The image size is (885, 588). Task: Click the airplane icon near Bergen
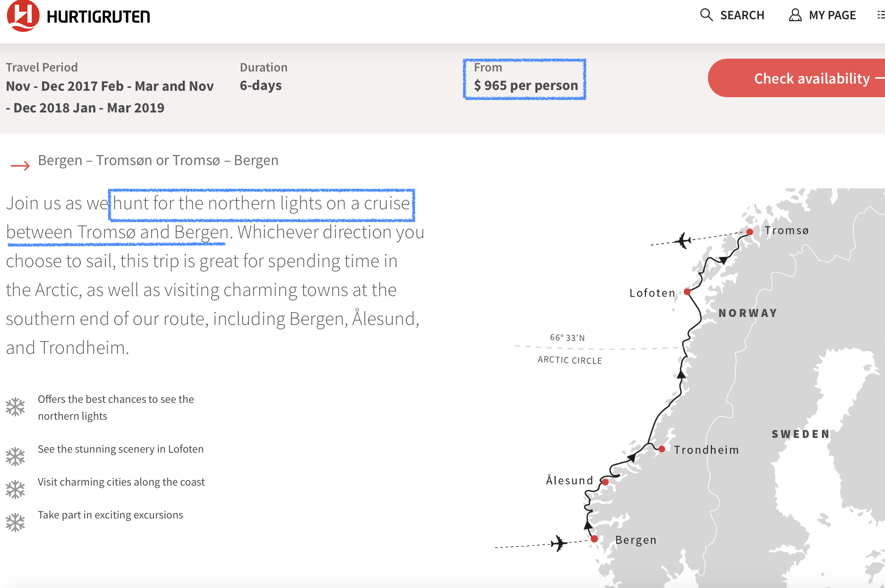(x=559, y=543)
